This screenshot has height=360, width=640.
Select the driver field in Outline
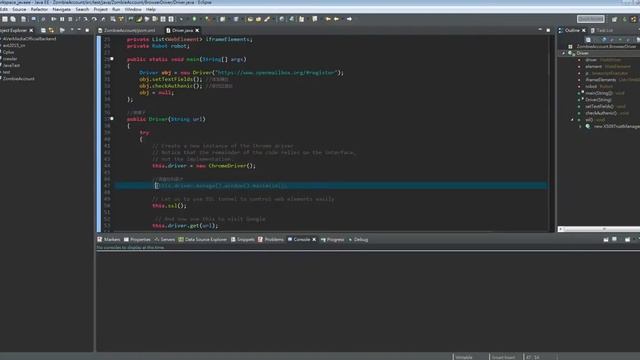591,60
